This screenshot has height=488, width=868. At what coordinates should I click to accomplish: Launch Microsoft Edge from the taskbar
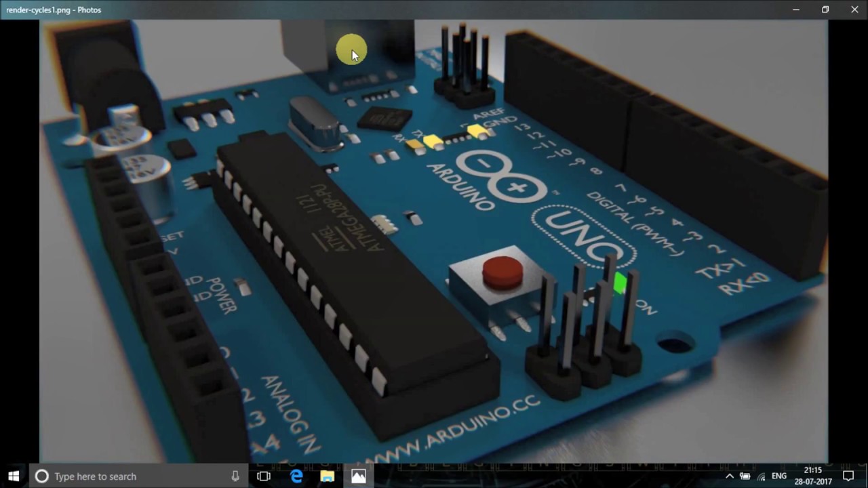point(296,476)
